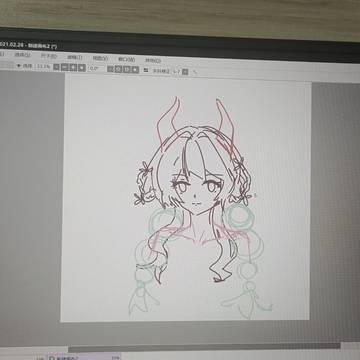
Task: Open the 选择(S) Selection menu
Action: pyautogui.click(x=23, y=54)
